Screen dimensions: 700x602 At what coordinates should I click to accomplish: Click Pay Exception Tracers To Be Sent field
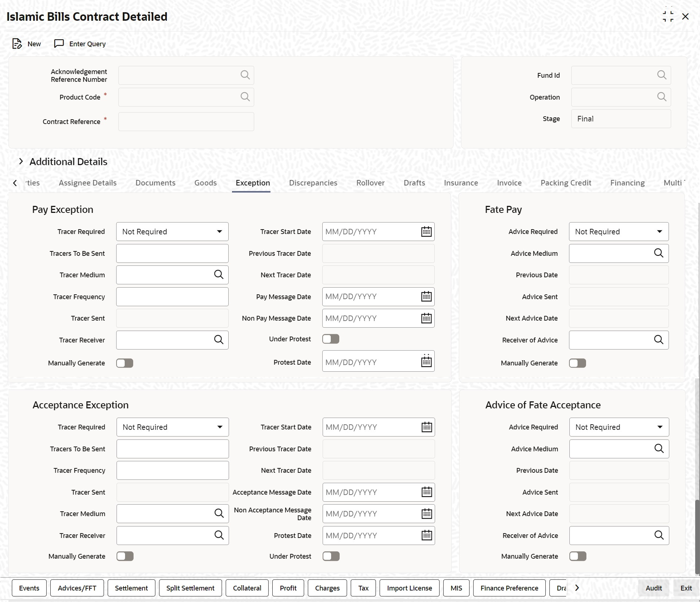click(x=172, y=254)
